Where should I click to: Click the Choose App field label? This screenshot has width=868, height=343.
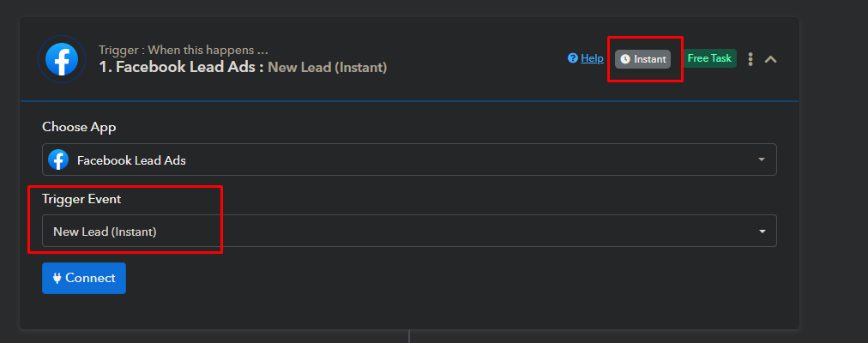79,127
